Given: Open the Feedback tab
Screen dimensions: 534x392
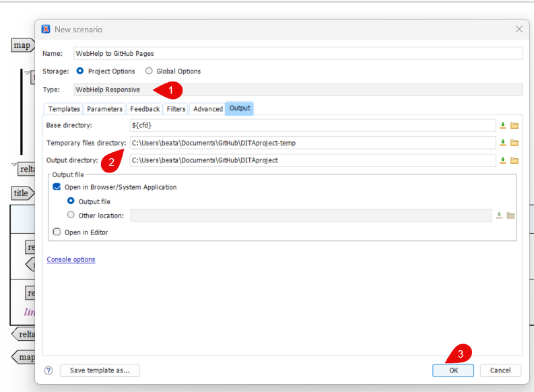Looking at the screenshot, I should click(145, 109).
